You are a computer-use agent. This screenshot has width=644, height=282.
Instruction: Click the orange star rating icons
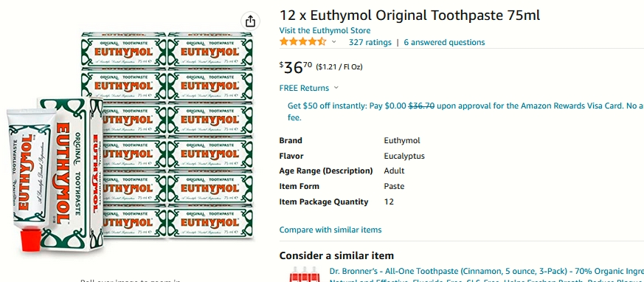302,42
